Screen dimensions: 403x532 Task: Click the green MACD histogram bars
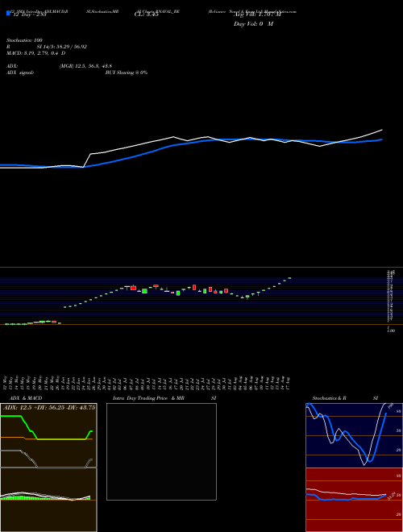23,498
